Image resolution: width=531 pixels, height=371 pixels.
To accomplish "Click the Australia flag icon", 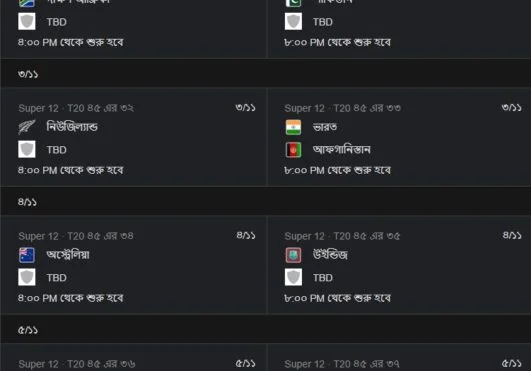I will click(27, 255).
